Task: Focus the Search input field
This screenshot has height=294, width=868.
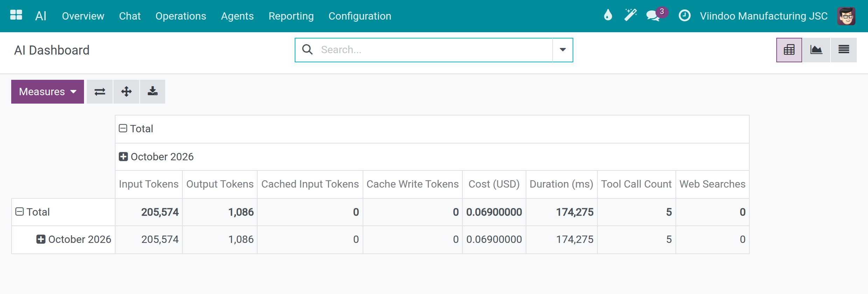Action: pyautogui.click(x=434, y=50)
